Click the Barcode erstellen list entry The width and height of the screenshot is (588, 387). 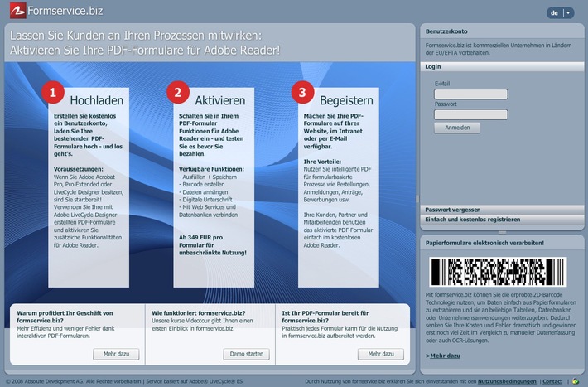[x=202, y=184]
